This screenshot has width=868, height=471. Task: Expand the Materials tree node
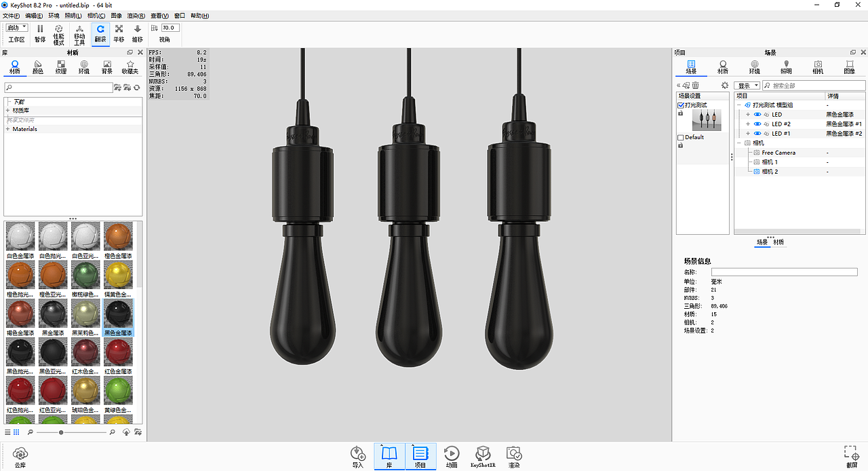click(7, 129)
